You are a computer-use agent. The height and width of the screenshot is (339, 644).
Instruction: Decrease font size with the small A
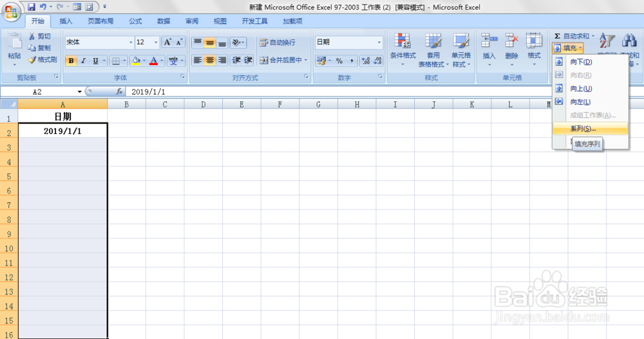click(179, 42)
